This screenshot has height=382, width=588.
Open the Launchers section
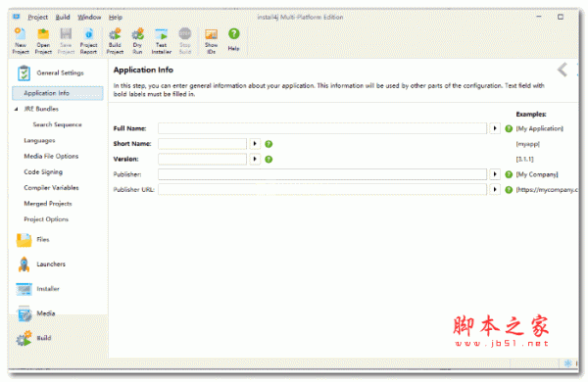pos(41,264)
